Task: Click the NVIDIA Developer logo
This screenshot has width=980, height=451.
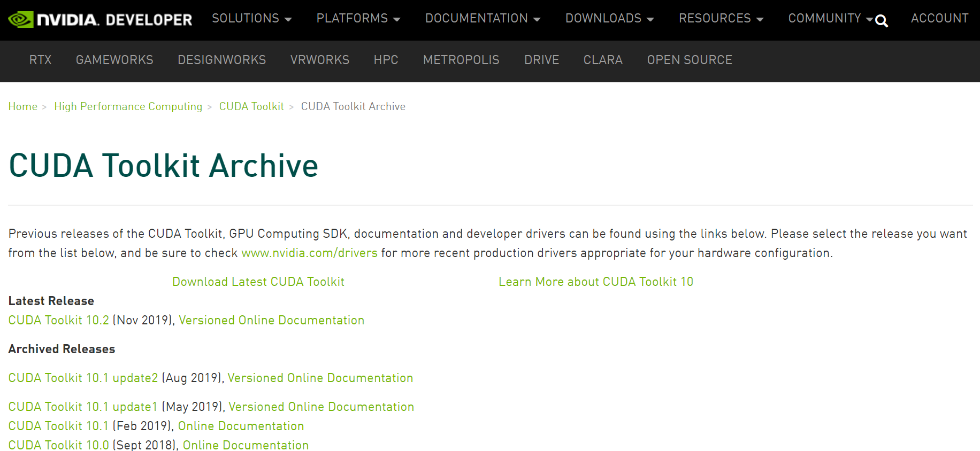Action: tap(100, 20)
